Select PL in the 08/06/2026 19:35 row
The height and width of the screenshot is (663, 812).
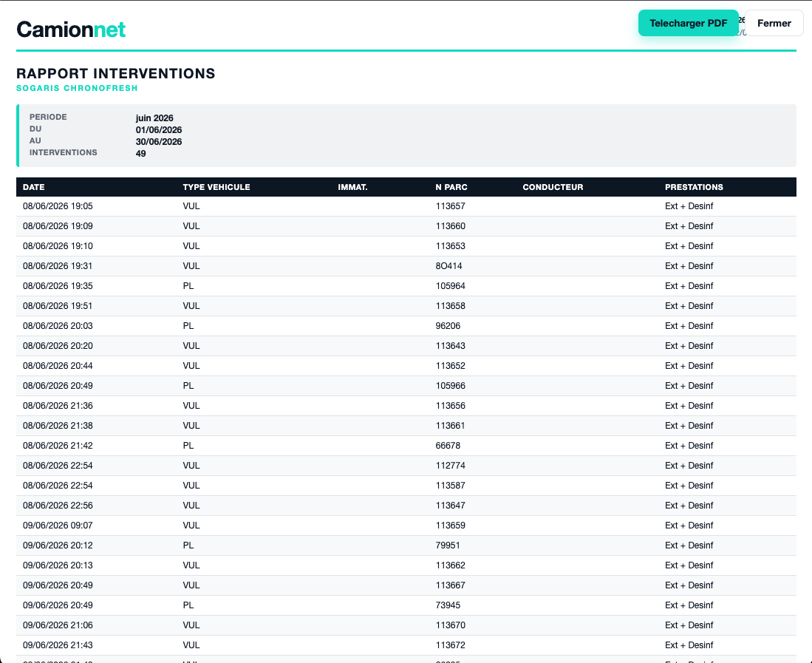point(188,286)
